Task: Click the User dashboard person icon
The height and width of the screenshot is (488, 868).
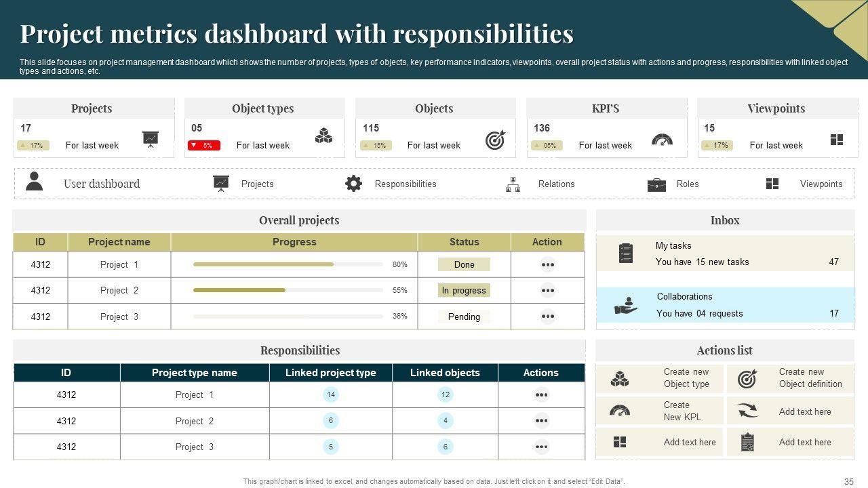Action: click(34, 182)
